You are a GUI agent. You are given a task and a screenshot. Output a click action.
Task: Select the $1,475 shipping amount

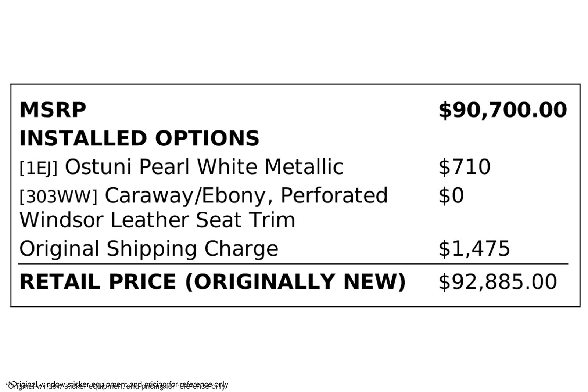pyautogui.click(x=474, y=248)
